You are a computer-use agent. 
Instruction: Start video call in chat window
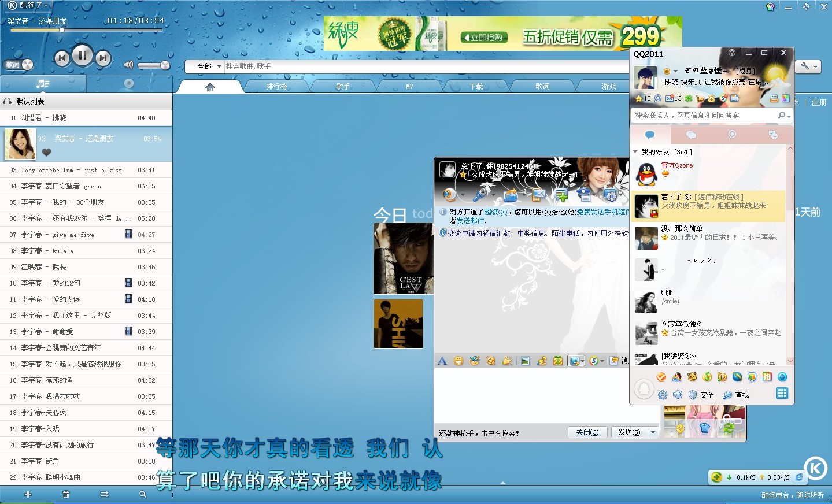tap(449, 195)
